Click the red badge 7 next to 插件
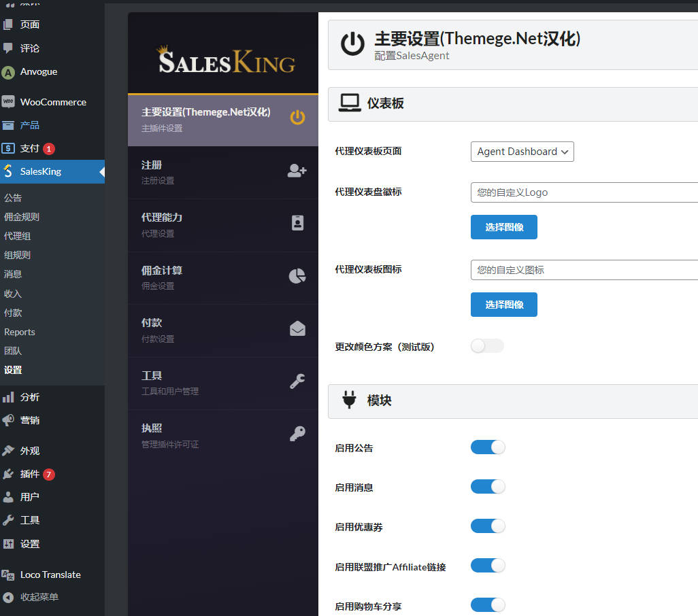Viewport: 698px width, 616px height. tap(49, 475)
